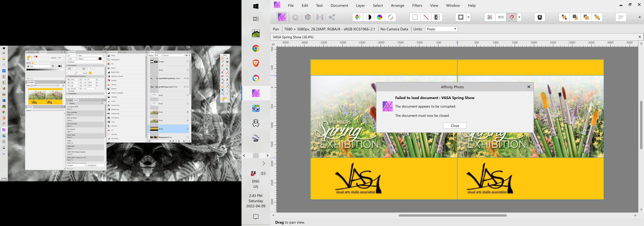Open the Task View taskbar icon
644x226 pixels.
256,19
